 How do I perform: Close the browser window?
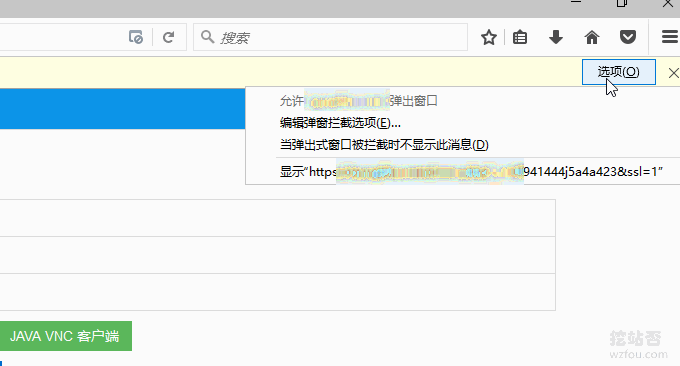668,3
